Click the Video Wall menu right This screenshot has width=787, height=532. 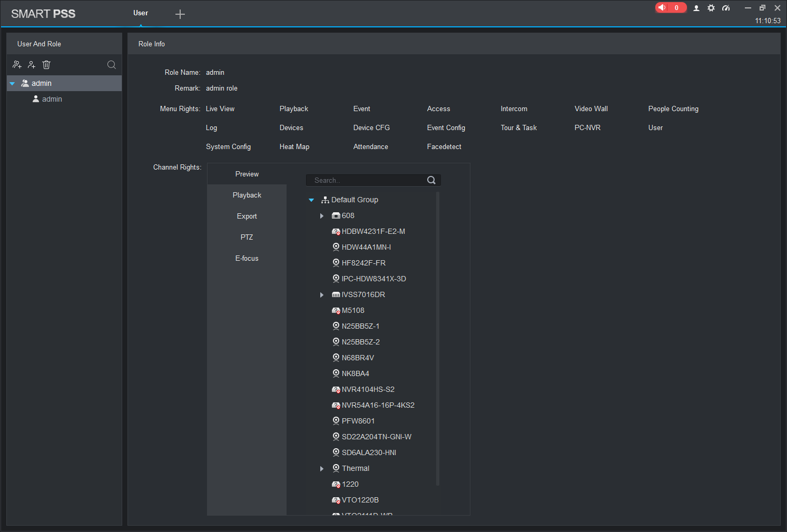591,109
